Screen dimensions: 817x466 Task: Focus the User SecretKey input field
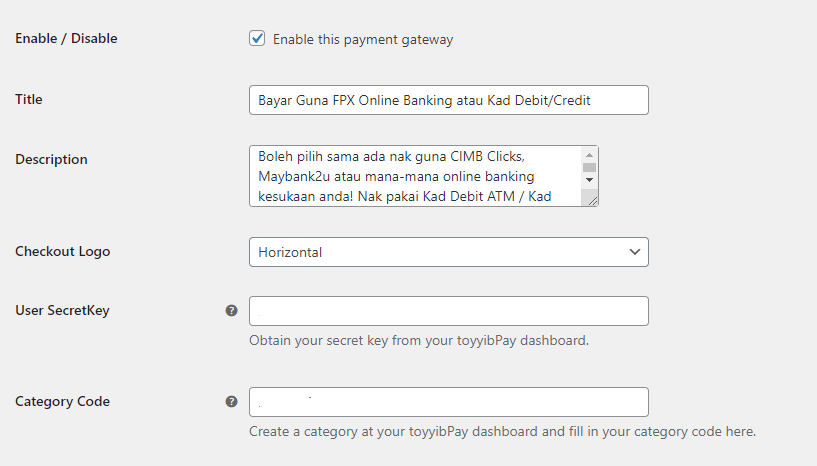tap(449, 311)
